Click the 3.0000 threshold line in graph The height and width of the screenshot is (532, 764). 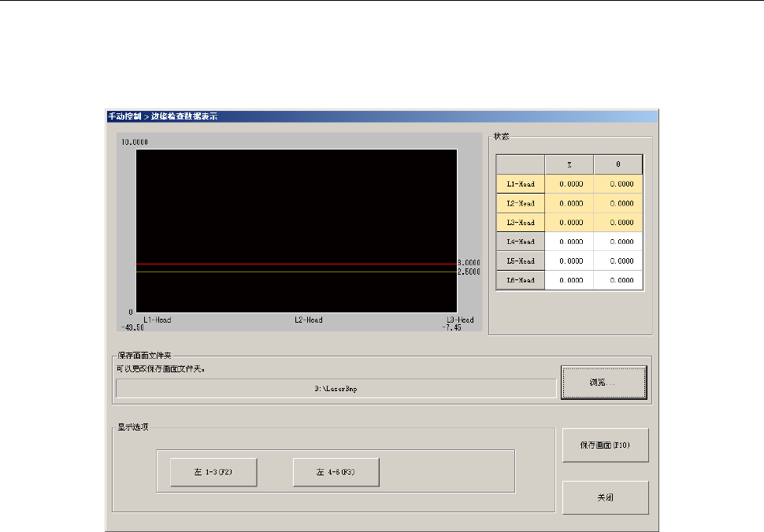(296, 264)
